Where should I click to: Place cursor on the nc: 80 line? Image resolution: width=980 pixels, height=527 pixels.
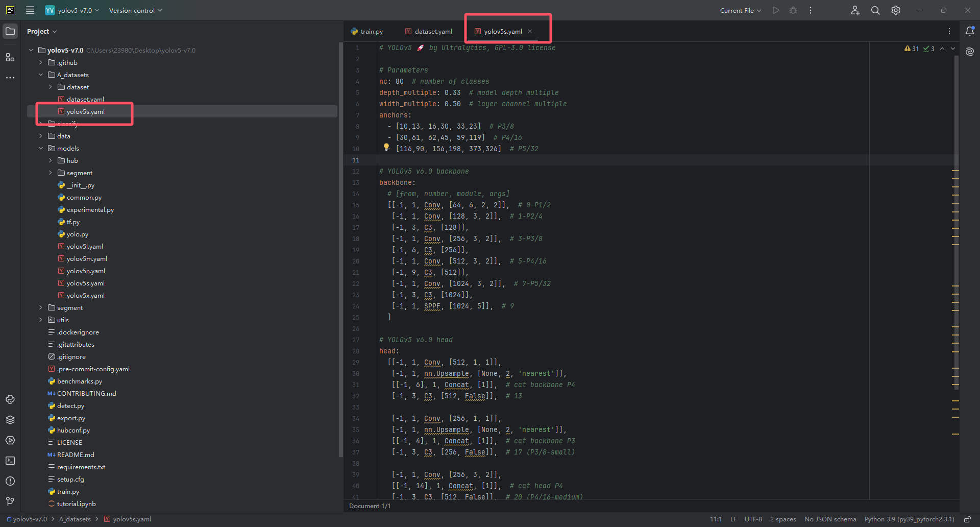434,81
